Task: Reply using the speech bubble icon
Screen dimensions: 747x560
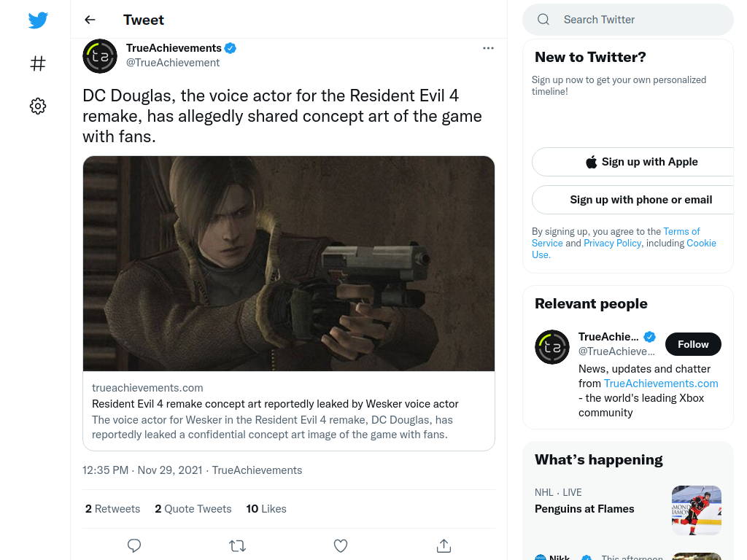Action: [x=134, y=545]
